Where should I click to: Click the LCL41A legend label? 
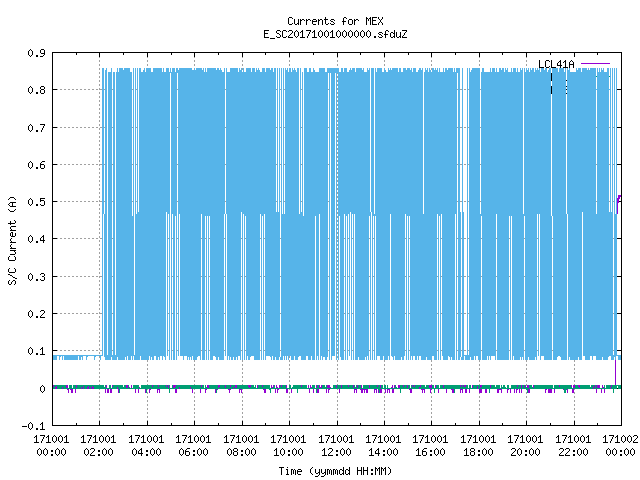tap(556, 64)
